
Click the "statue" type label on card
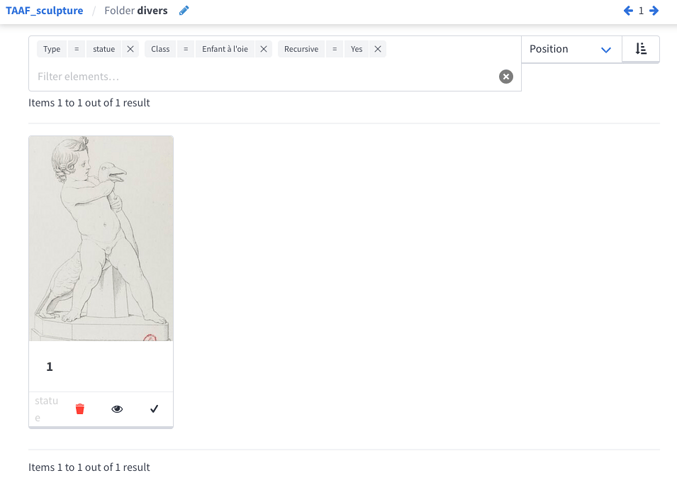click(46, 409)
